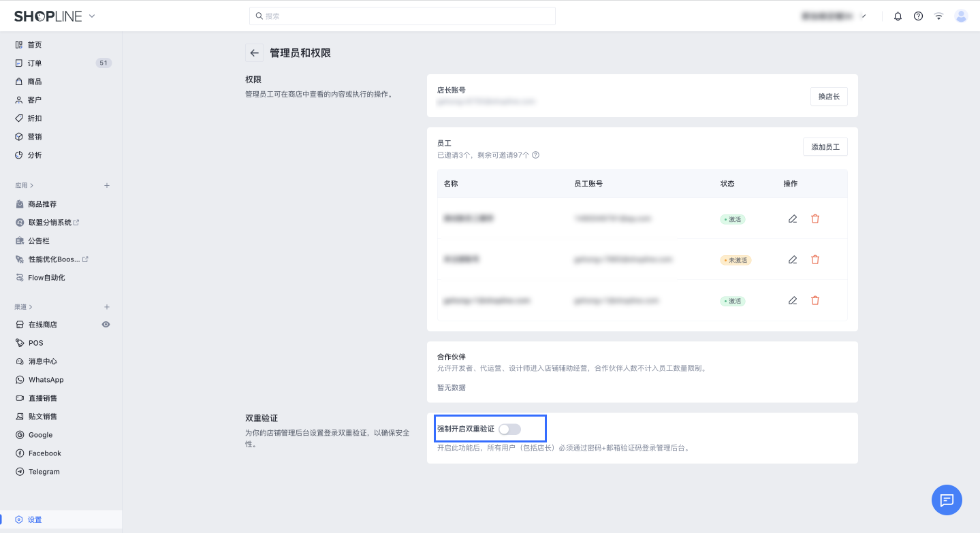Image resolution: width=980 pixels, height=533 pixels.
Task: Click the 换店长 button
Action: click(828, 97)
